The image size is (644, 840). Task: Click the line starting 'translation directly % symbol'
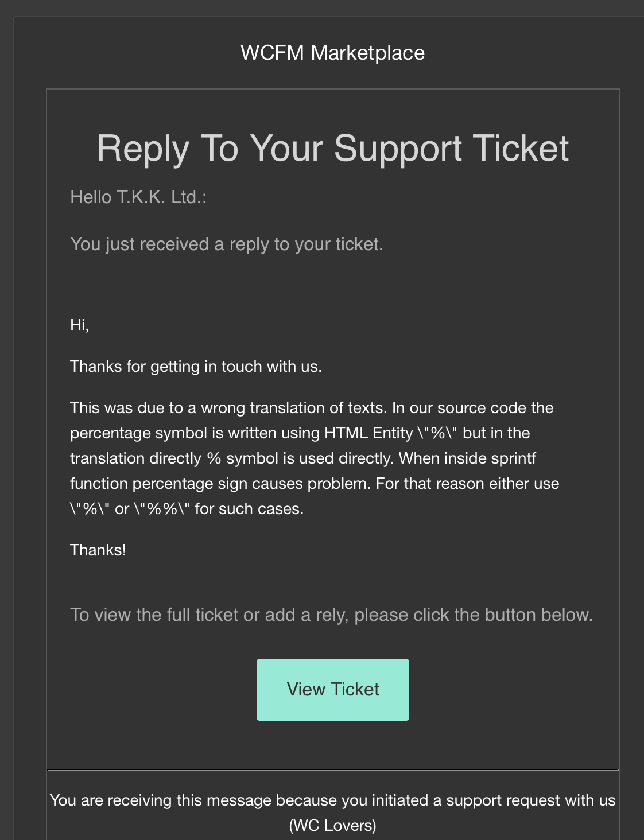click(303, 458)
